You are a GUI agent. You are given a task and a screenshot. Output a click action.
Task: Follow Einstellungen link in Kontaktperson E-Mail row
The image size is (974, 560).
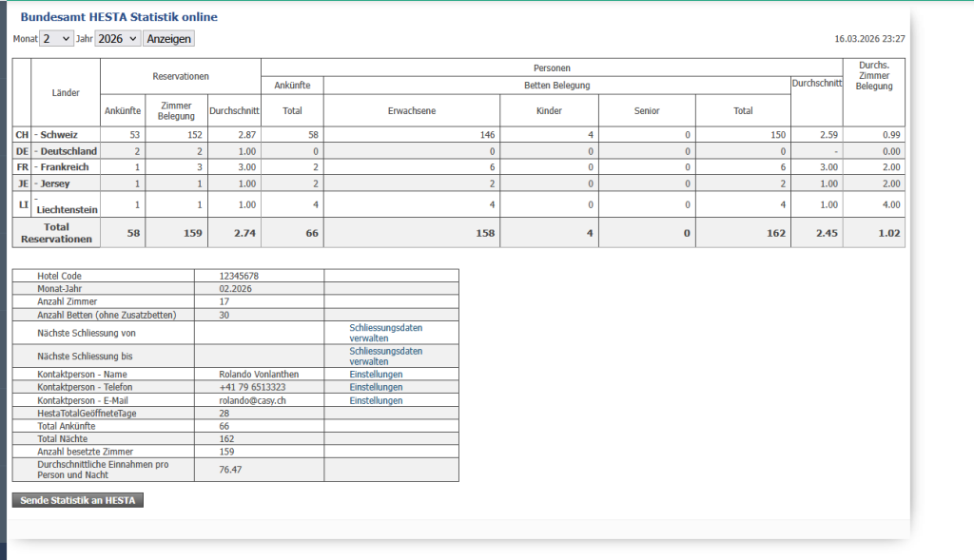376,401
